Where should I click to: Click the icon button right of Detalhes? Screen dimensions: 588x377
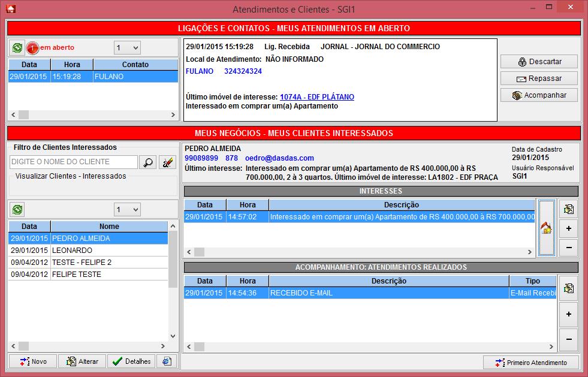pos(167,361)
